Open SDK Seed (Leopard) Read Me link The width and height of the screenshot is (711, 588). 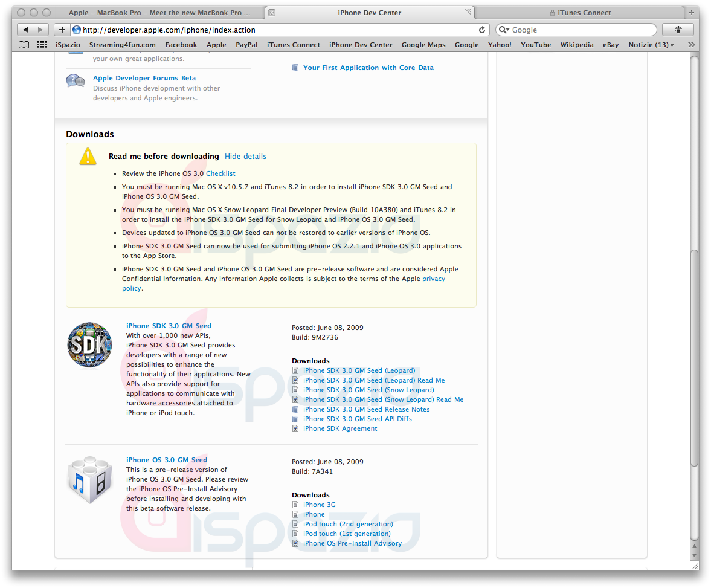coord(374,380)
